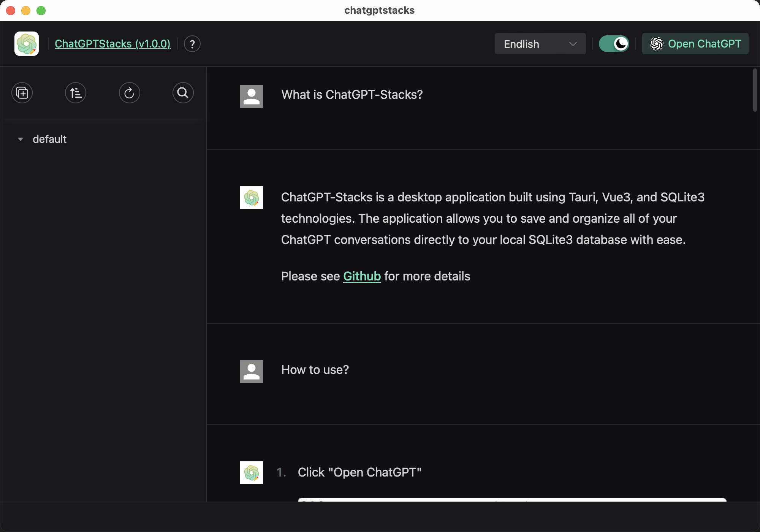760x532 pixels.
Task: Click the sort order icon in sidebar
Action: coord(76,93)
